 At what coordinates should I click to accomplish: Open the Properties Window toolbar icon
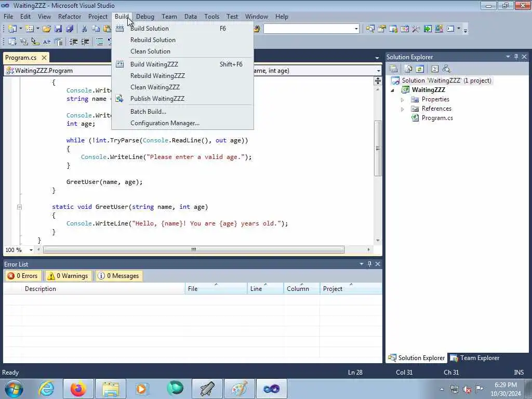click(x=382, y=29)
